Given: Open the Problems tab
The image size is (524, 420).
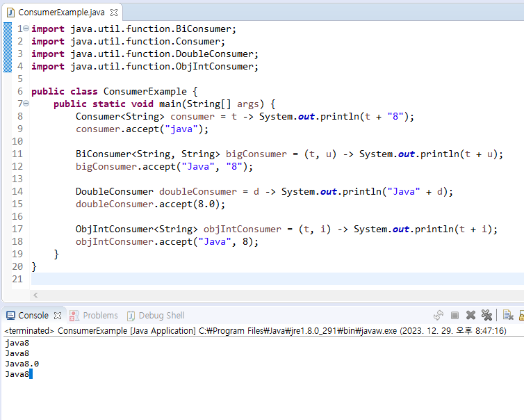Looking at the screenshot, I should [x=100, y=315].
